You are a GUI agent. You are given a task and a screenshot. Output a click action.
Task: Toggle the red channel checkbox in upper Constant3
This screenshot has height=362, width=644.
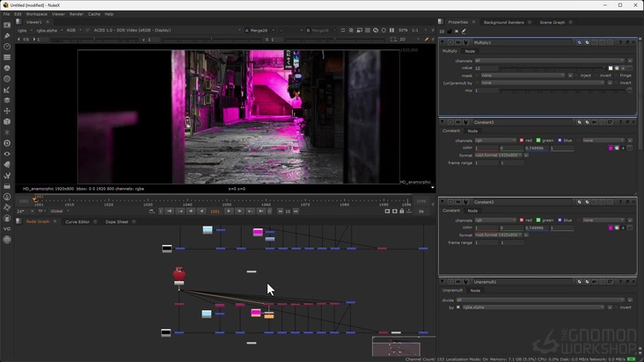[522, 141]
